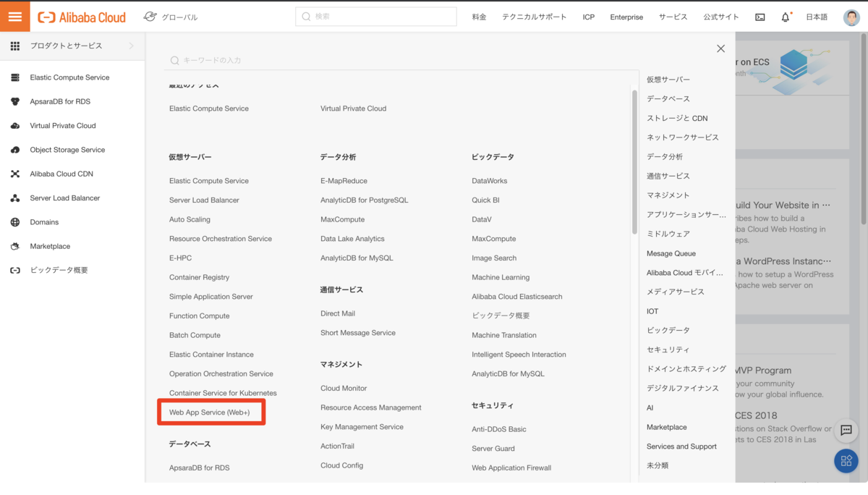Screen dimensions: 868x495
Task: Jump to ストレージと CDN category
Action: (x=677, y=118)
